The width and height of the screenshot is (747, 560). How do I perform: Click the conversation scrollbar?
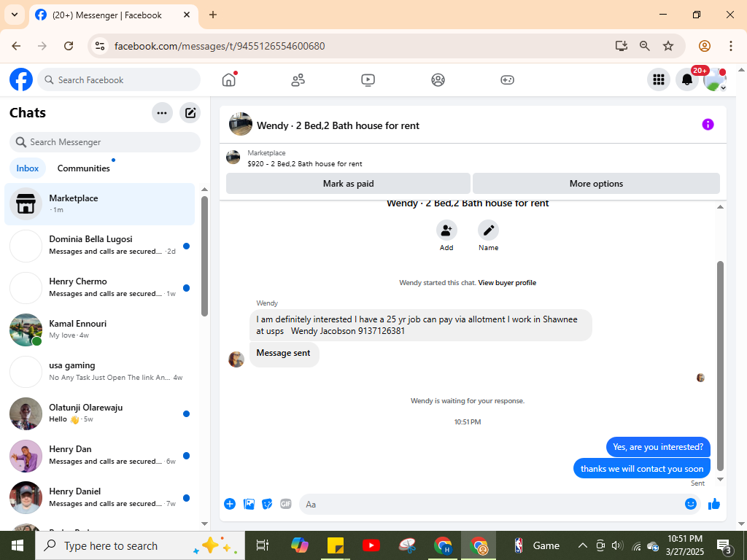pyautogui.click(x=720, y=366)
